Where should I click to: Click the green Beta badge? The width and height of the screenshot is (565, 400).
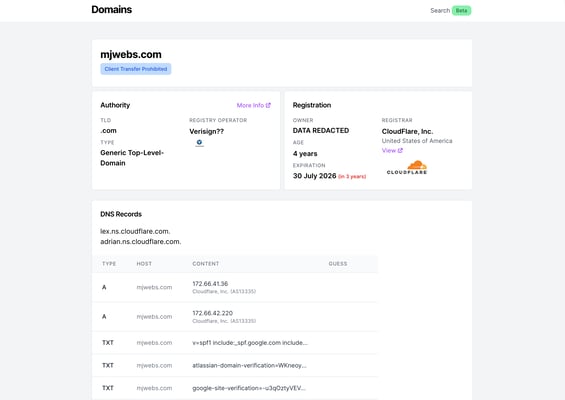coord(461,10)
